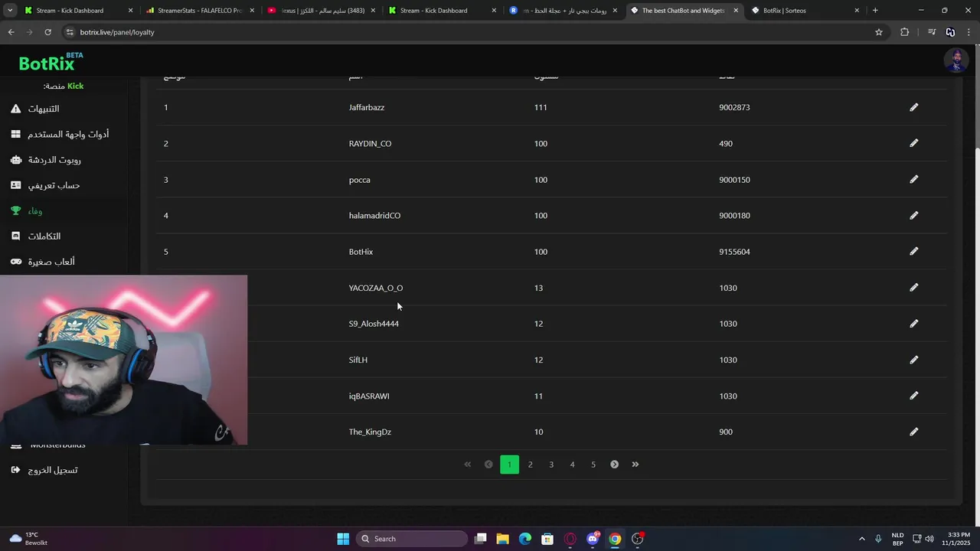The image size is (980, 551).
Task: Go to pagination page 5
Action: [593, 465]
